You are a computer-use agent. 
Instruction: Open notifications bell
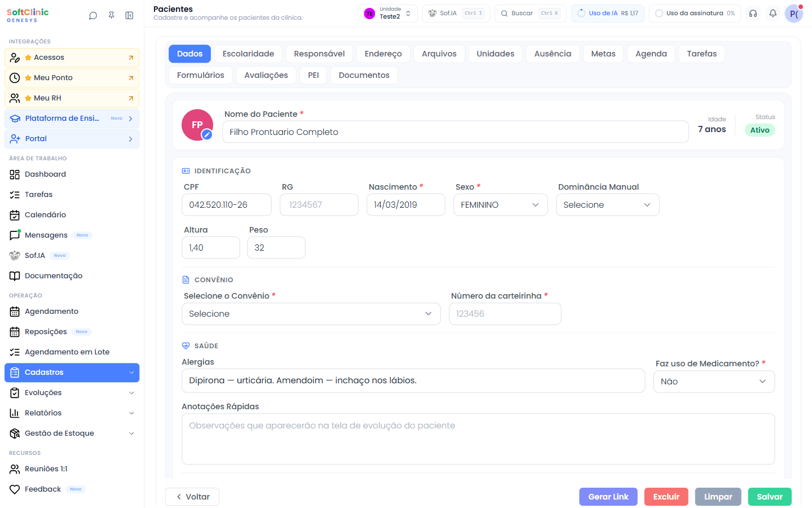click(x=773, y=14)
